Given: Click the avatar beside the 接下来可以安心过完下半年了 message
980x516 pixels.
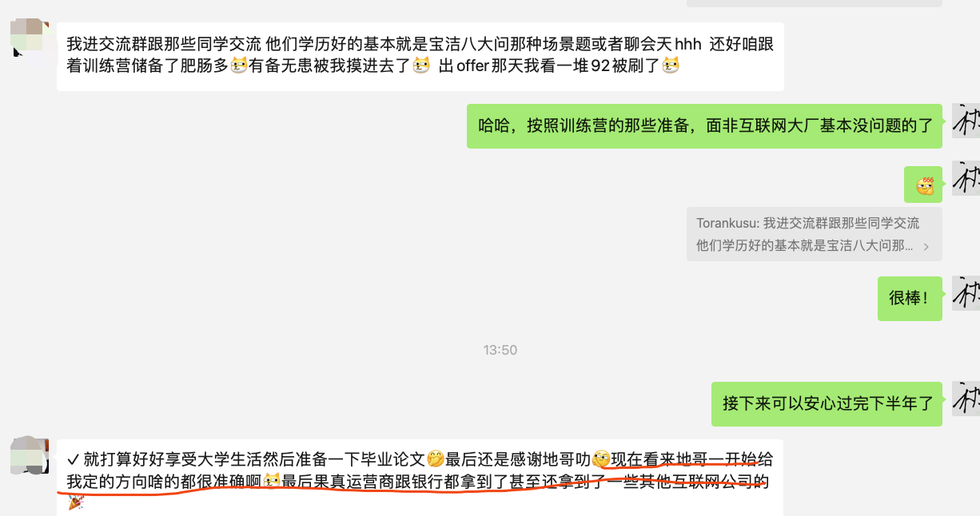Looking at the screenshot, I should tap(966, 401).
